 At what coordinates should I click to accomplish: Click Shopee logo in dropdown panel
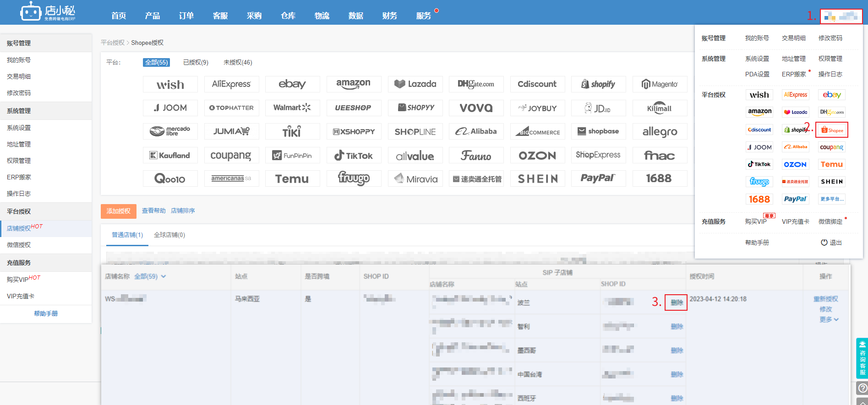point(832,130)
